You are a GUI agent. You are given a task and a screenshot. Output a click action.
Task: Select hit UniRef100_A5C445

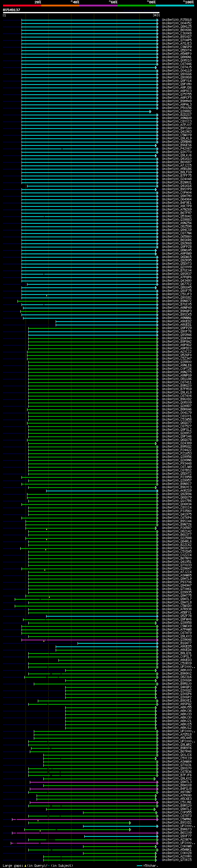177,737
